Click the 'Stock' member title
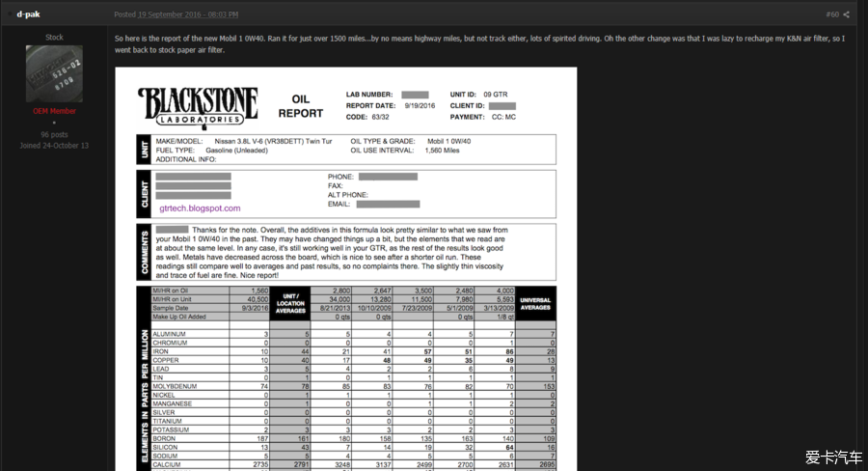Screen dimensions: 868x471 click(54, 37)
